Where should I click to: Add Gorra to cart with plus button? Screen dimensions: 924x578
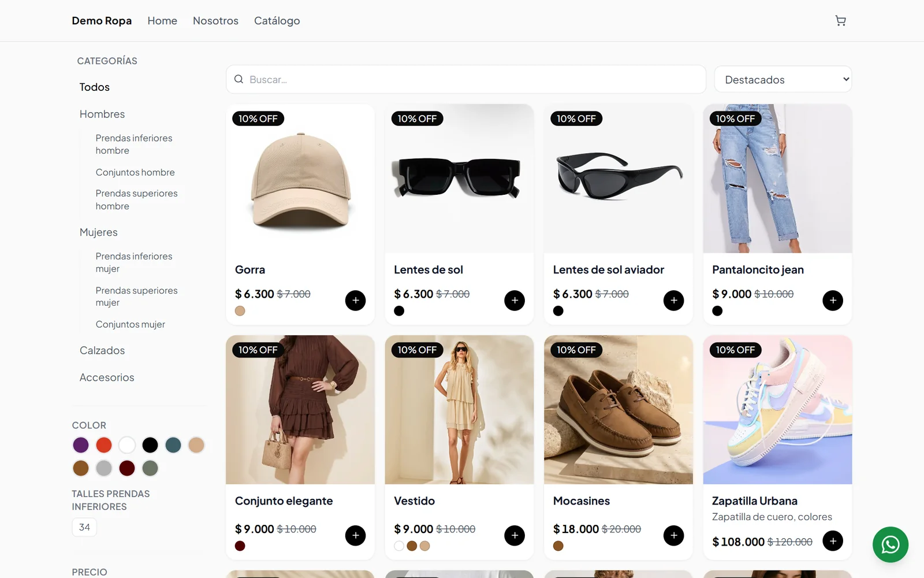click(355, 301)
